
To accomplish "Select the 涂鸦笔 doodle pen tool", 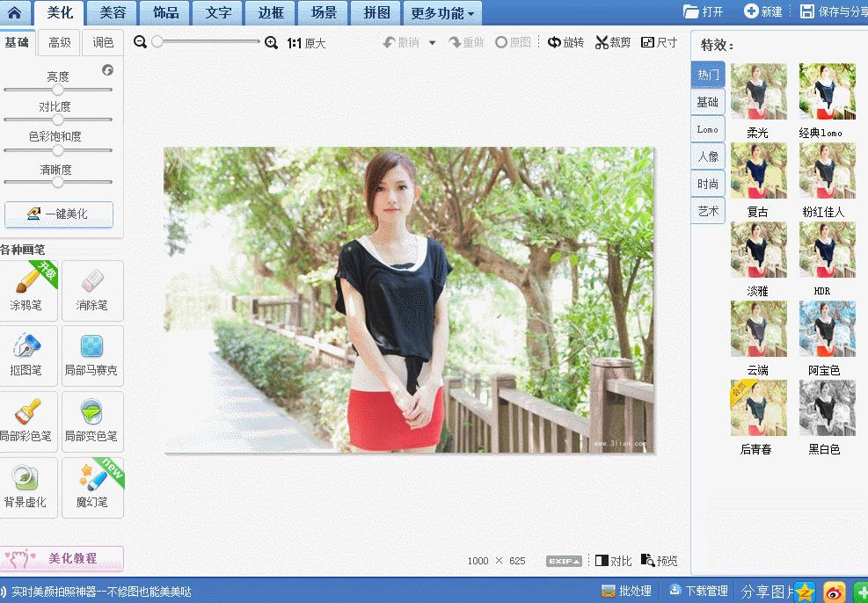I will point(29,290).
